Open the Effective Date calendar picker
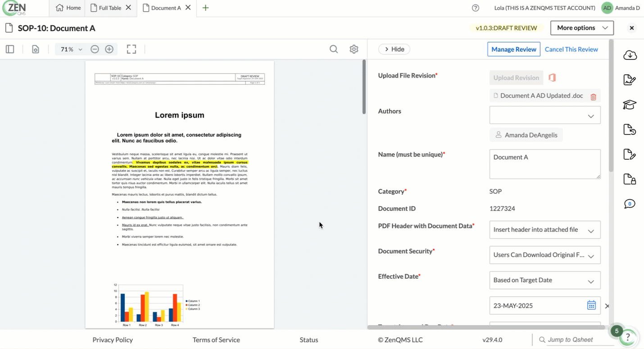 591,305
